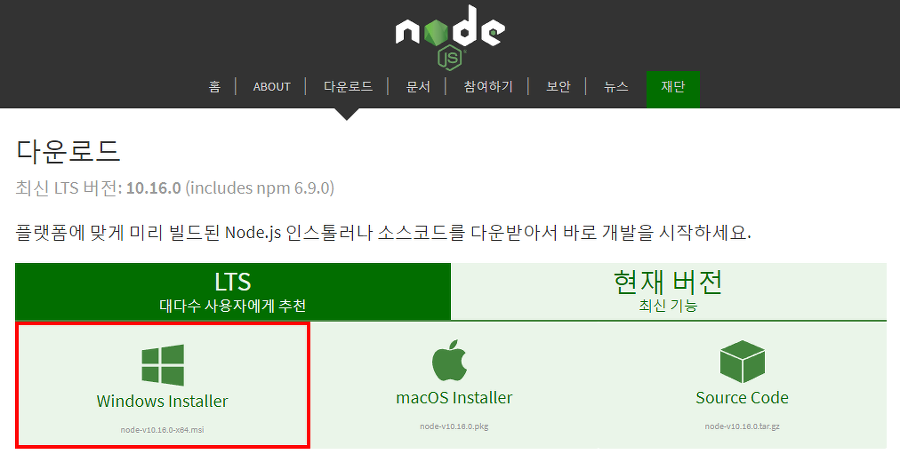Click the Source Code cube icon
The width and height of the screenshot is (900, 462).
[x=742, y=361]
